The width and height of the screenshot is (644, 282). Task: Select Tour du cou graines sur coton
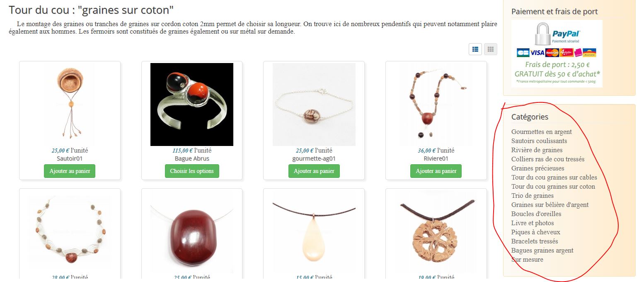coord(553,187)
